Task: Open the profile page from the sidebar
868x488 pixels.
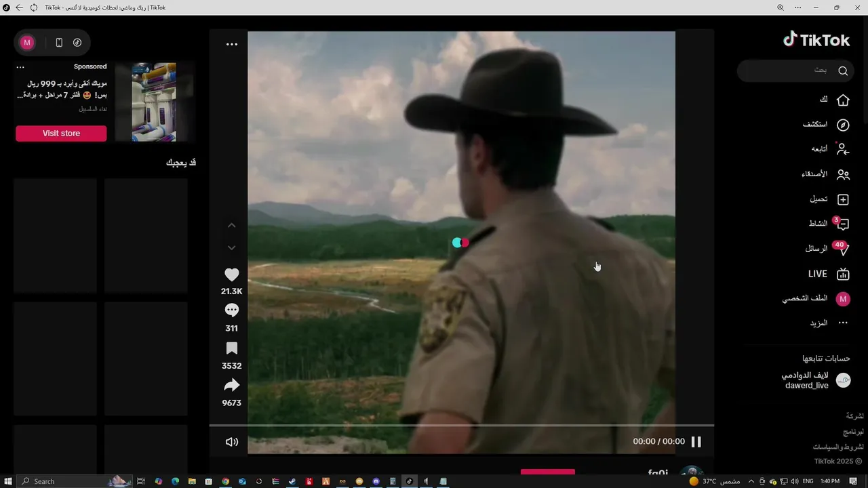Action: pyautogui.click(x=816, y=299)
